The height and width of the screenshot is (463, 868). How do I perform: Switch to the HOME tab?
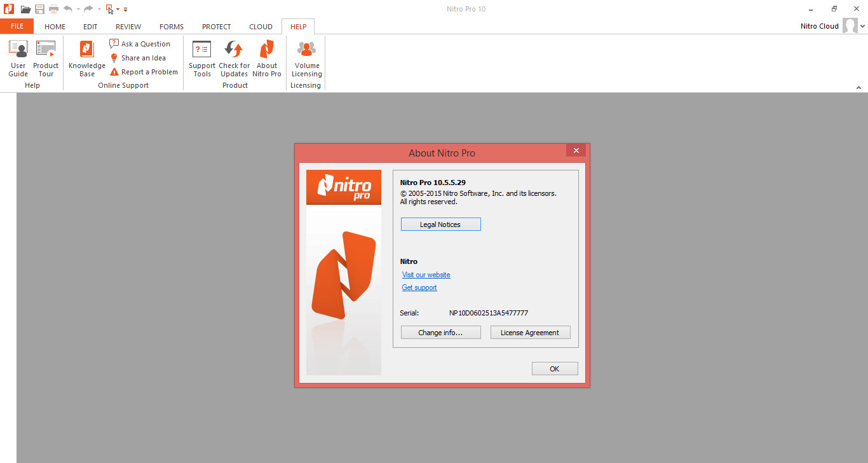pos(55,27)
